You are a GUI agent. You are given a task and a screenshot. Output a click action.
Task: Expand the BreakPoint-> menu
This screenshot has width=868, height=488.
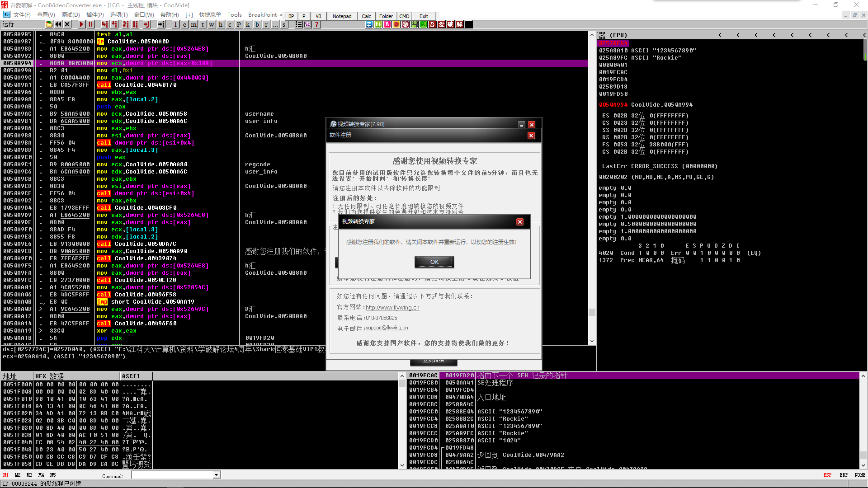(x=265, y=15)
